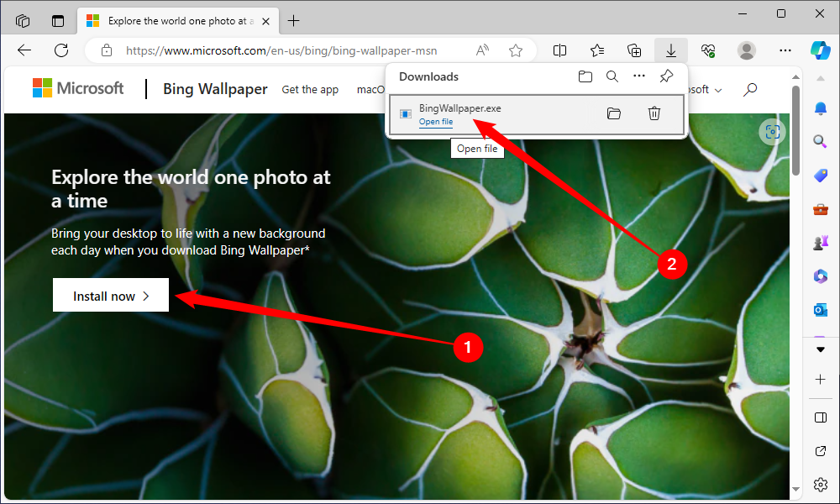Click the vertical scrollbar thumb

(795, 130)
